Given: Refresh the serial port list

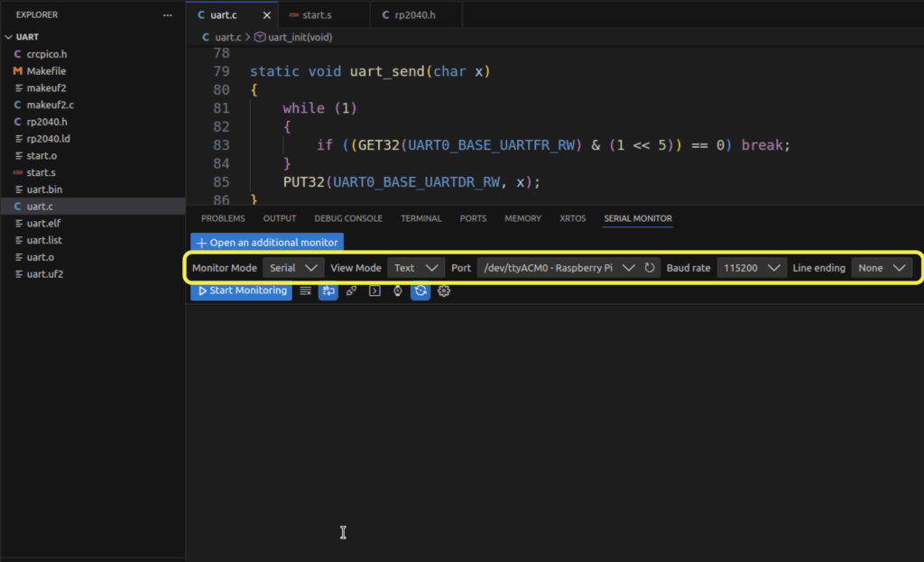Looking at the screenshot, I should point(650,268).
